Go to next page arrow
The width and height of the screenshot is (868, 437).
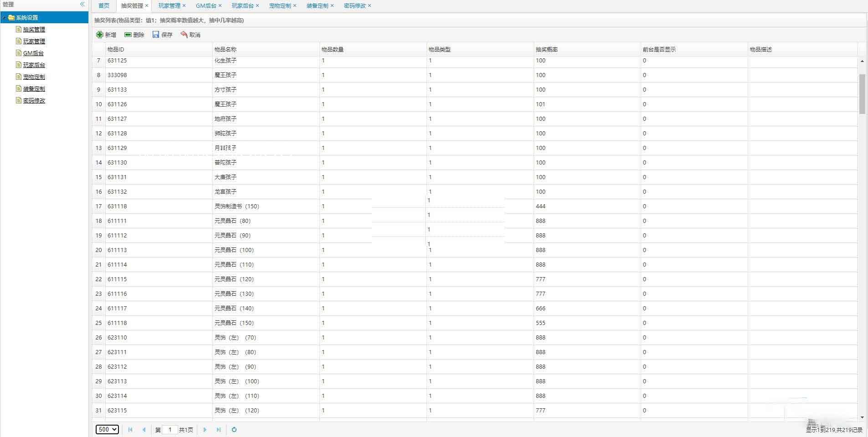click(x=205, y=429)
